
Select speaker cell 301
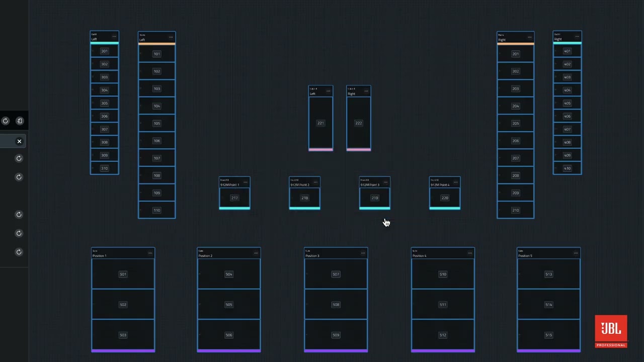(104, 51)
